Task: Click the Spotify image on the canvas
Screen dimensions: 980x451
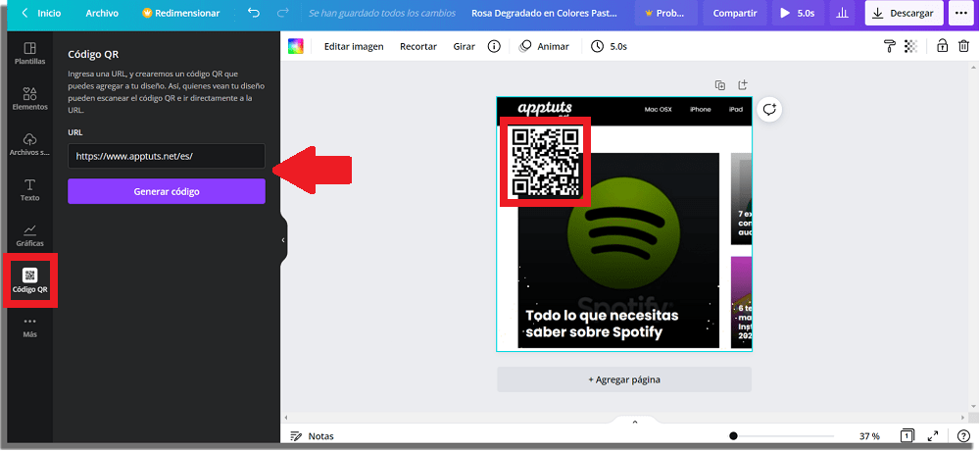Action: 618,250
